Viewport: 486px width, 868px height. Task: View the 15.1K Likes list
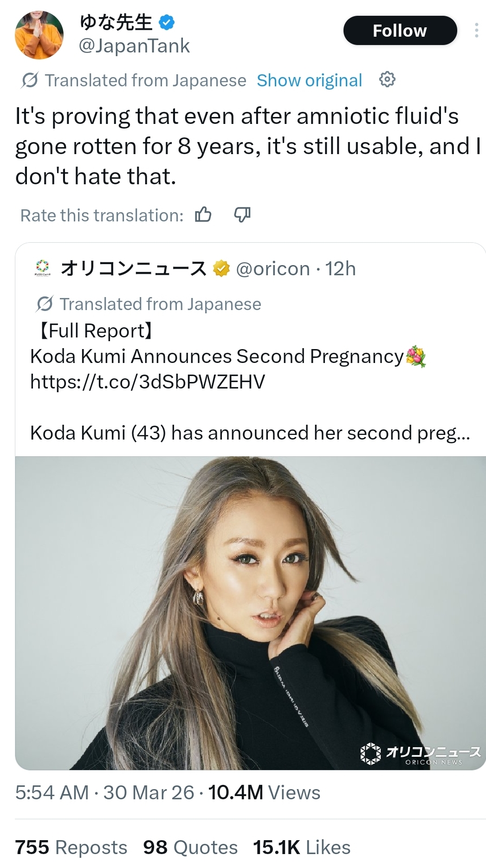coord(302,847)
